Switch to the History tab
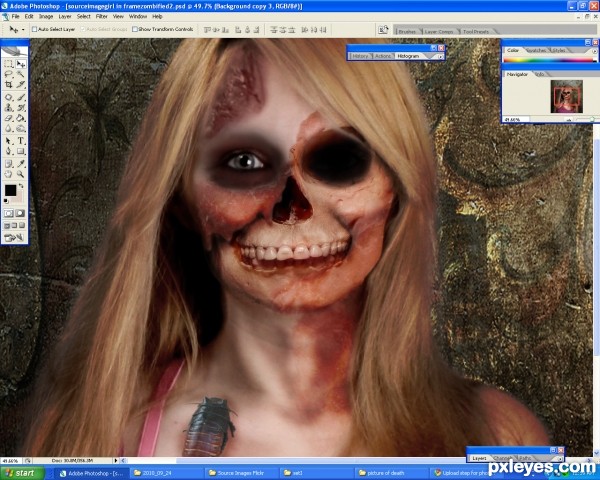This screenshot has width=600, height=480. [x=360, y=56]
